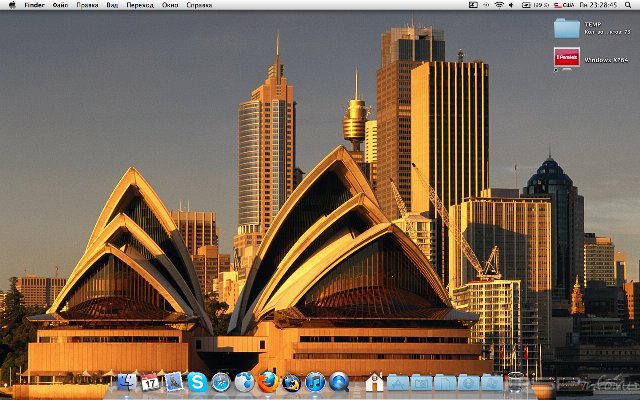Click the Wi-Fi status icon
This screenshot has height=400, width=640.
pyautogui.click(x=499, y=5)
